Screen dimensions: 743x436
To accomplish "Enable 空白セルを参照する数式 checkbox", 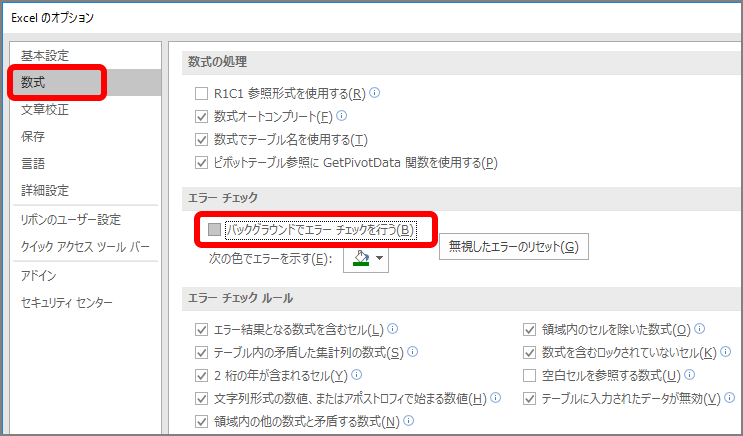I will (x=529, y=376).
